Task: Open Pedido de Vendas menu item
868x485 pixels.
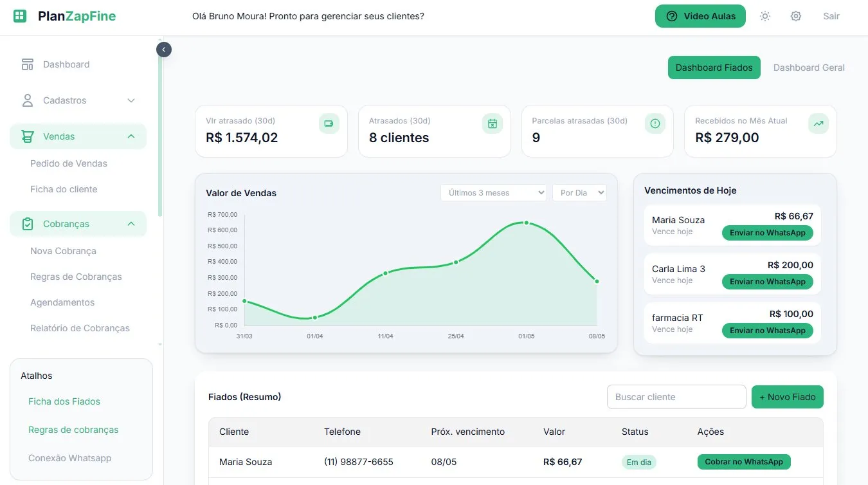Action: coord(69,163)
